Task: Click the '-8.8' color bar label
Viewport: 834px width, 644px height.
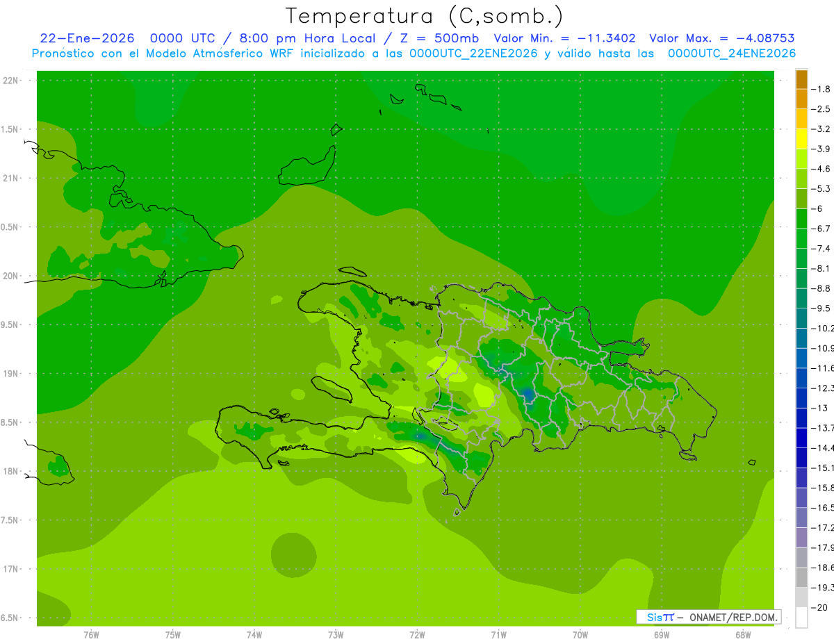Action: coord(821,288)
